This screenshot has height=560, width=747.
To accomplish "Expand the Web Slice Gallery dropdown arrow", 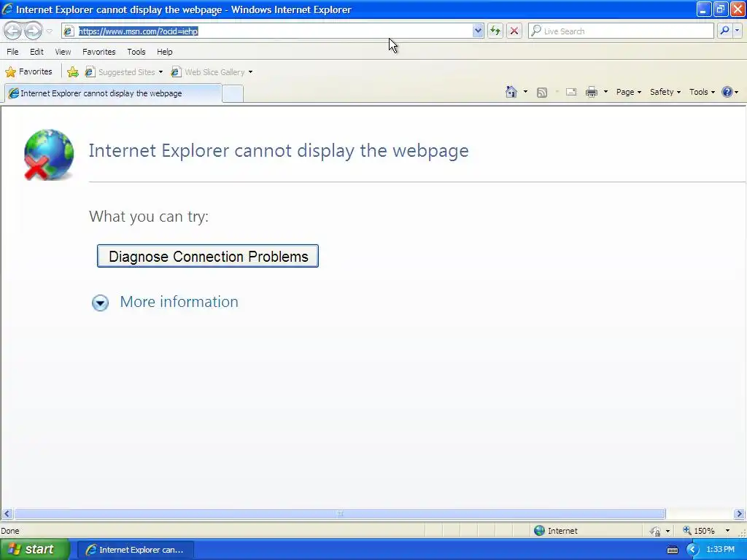I will point(250,72).
